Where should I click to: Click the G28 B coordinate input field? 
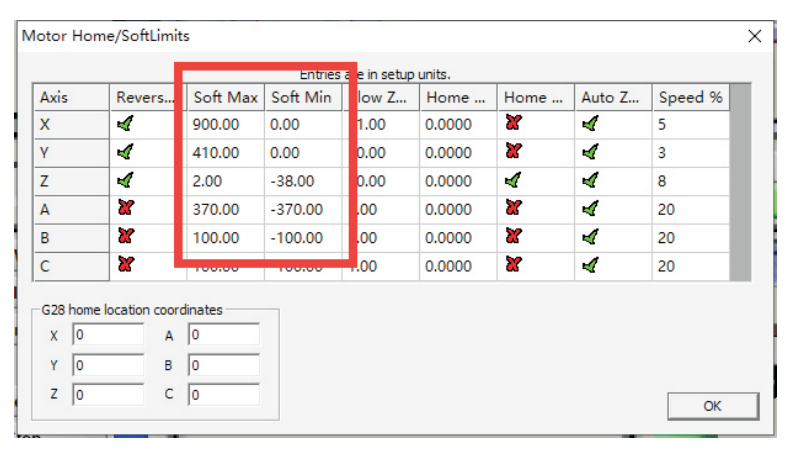pos(223,365)
